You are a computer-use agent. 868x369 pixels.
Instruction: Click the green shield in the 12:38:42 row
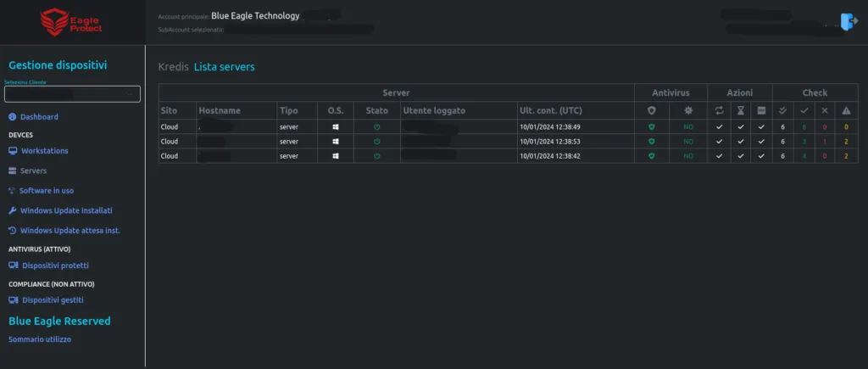coord(652,156)
